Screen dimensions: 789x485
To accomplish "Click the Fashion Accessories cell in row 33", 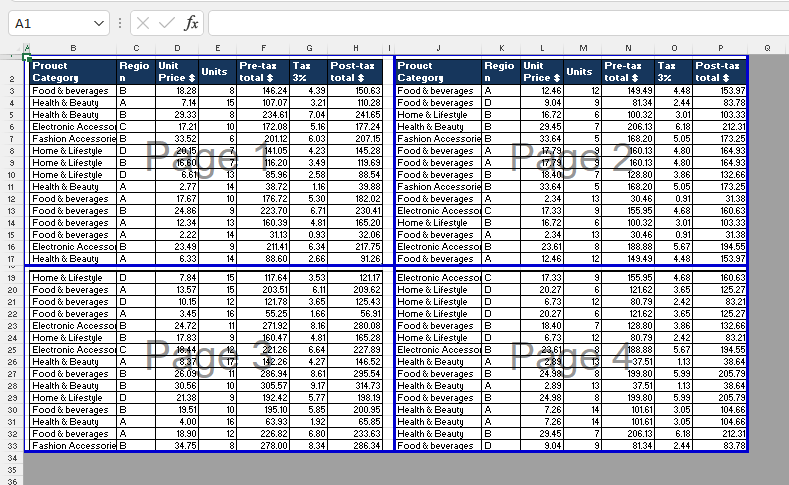I will coord(73,446).
